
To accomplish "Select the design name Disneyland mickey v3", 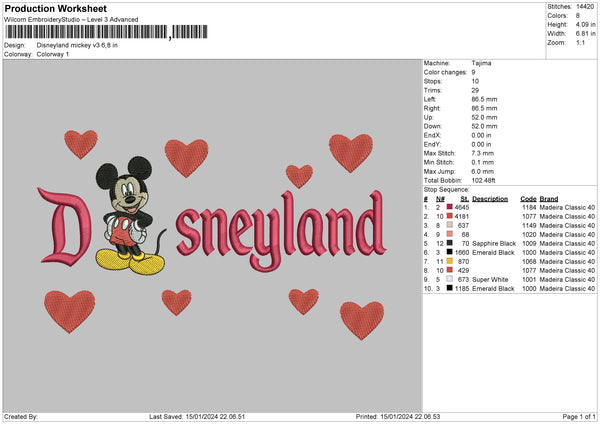I will [x=77, y=45].
